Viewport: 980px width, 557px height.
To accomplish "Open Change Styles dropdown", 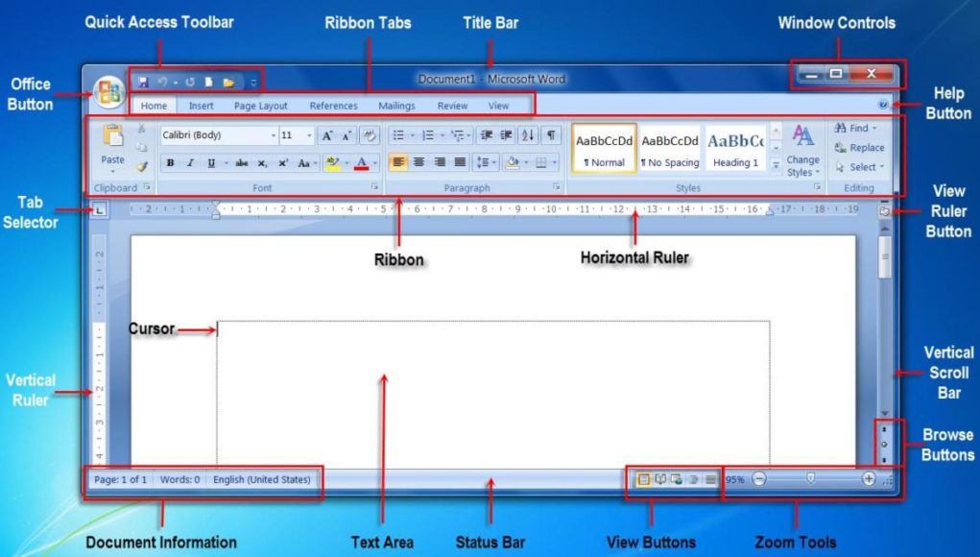I will (x=803, y=151).
